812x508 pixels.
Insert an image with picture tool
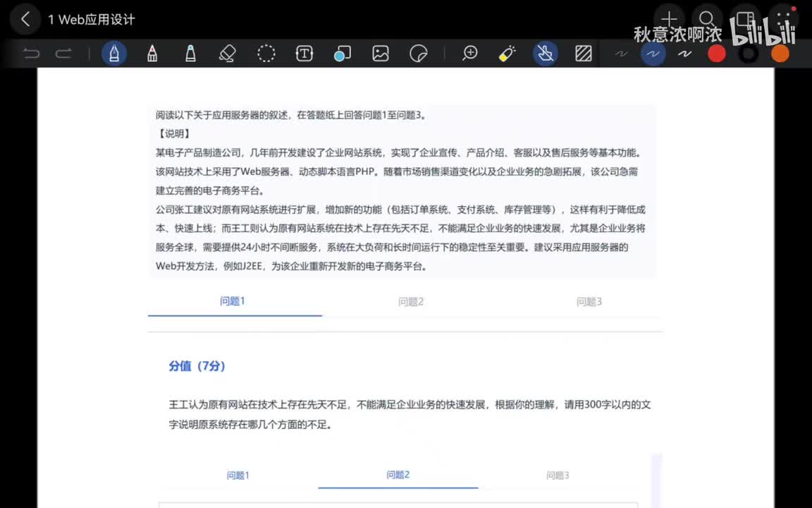tap(380, 54)
